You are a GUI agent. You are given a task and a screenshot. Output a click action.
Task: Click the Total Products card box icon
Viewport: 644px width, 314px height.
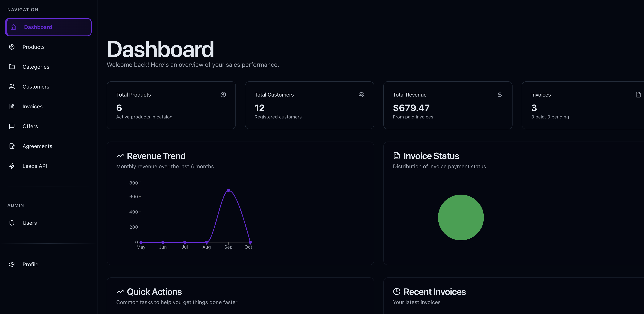pos(223,95)
